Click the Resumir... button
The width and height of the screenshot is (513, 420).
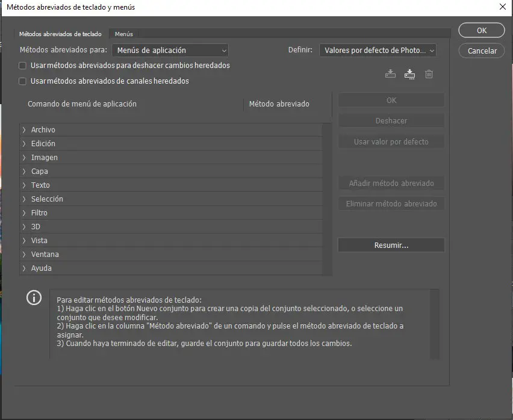tap(391, 245)
